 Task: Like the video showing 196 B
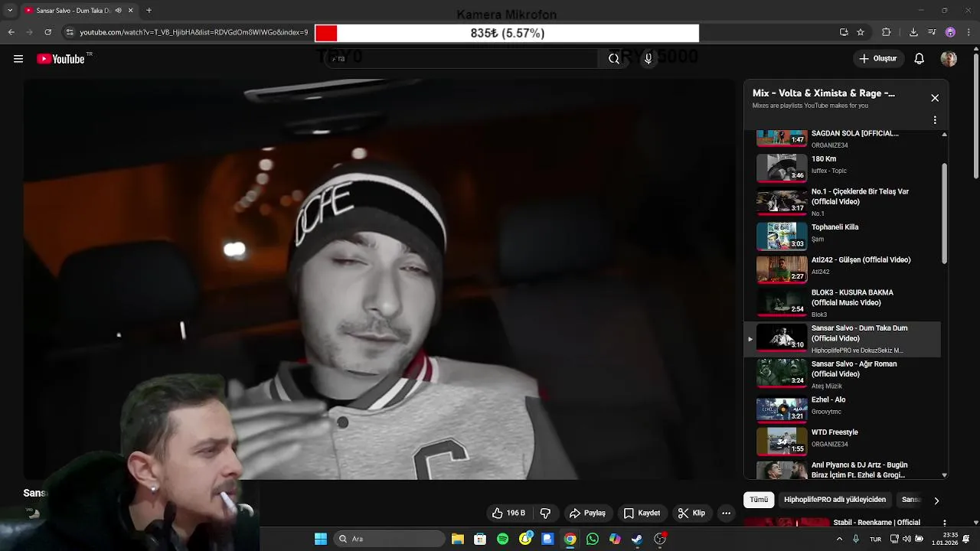pos(509,513)
